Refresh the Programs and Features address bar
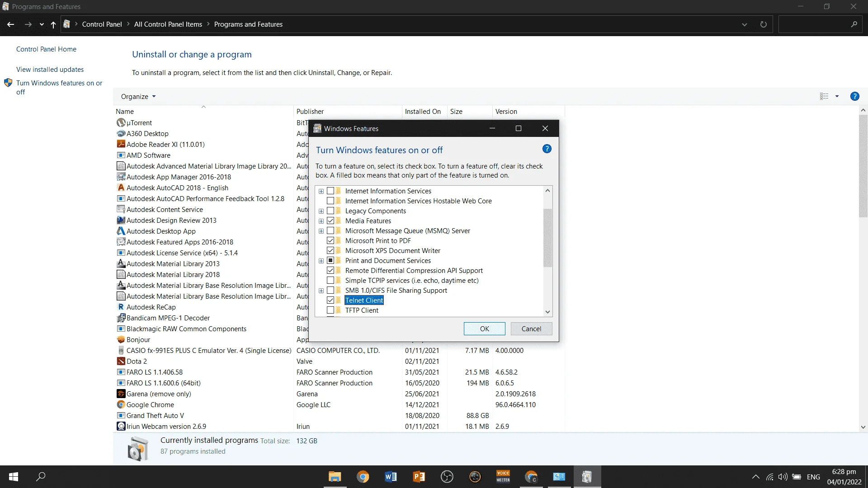The height and width of the screenshot is (488, 868). coord(764,24)
